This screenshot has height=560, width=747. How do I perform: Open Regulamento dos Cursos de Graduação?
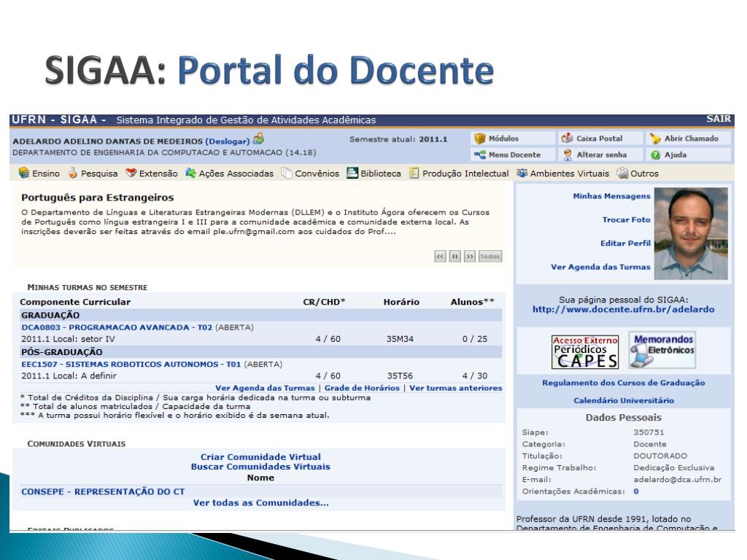(623, 383)
